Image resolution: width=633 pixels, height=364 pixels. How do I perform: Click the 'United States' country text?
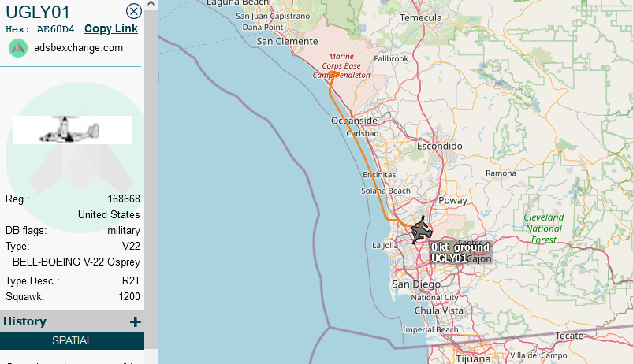[x=109, y=214]
